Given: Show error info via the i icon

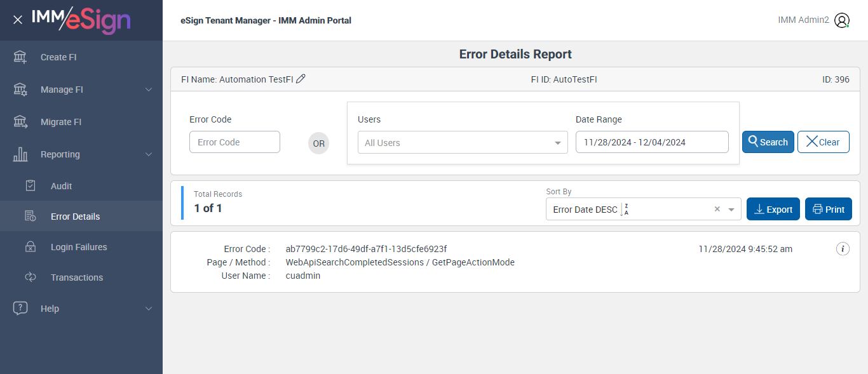Looking at the screenshot, I should tap(843, 249).
